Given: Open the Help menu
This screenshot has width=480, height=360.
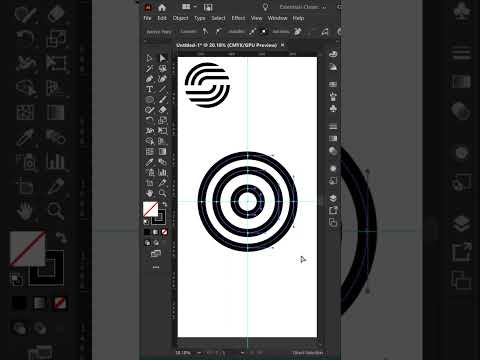Looking at the screenshot, I should pos(298,18).
